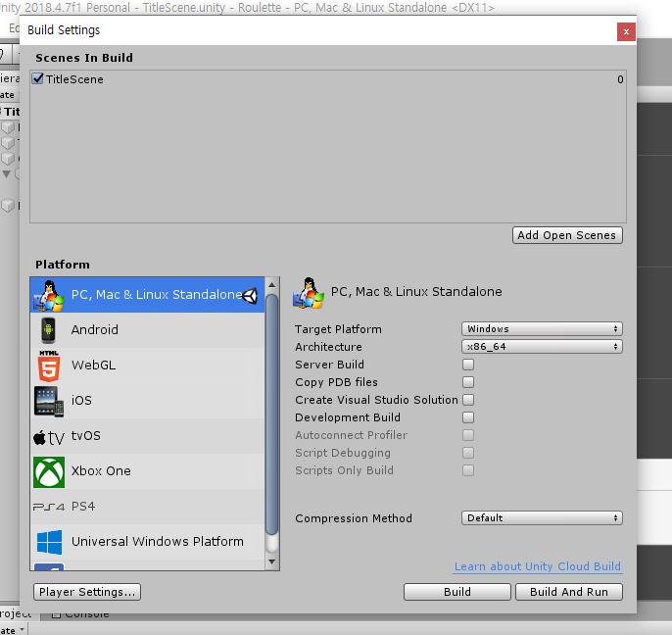Click the platform list scrollbar thumb
Viewport: 672px width, 635px height.
coord(271,415)
